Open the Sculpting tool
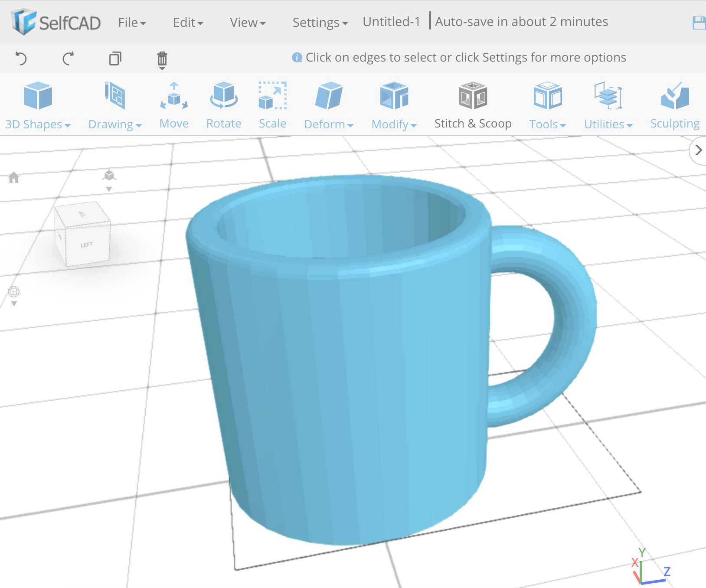The image size is (706, 588). [x=674, y=104]
